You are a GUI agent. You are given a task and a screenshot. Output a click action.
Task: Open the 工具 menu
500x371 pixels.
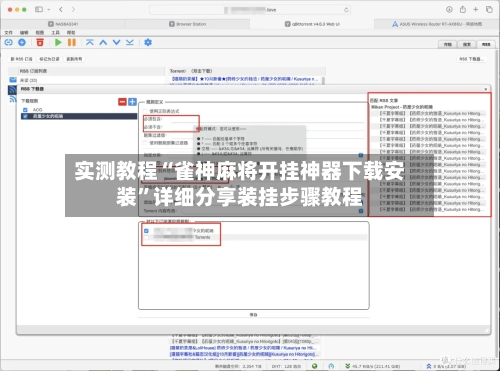click(55, 32)
